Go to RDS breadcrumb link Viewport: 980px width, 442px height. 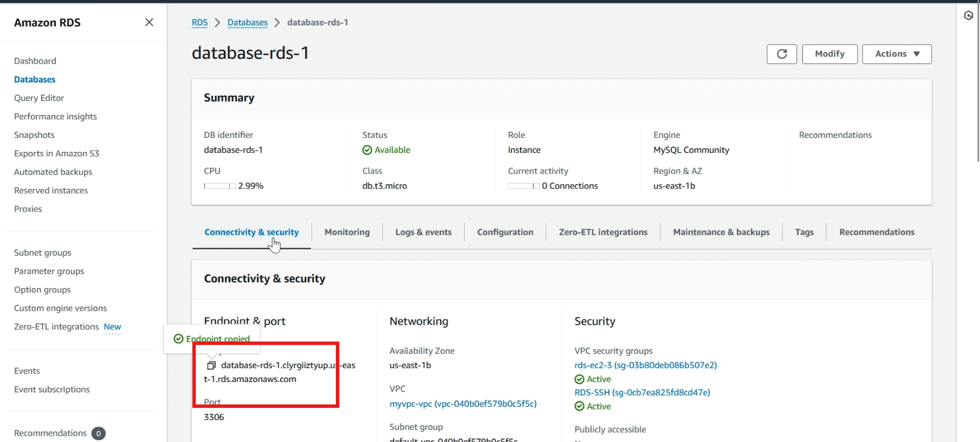pos(200,23)
